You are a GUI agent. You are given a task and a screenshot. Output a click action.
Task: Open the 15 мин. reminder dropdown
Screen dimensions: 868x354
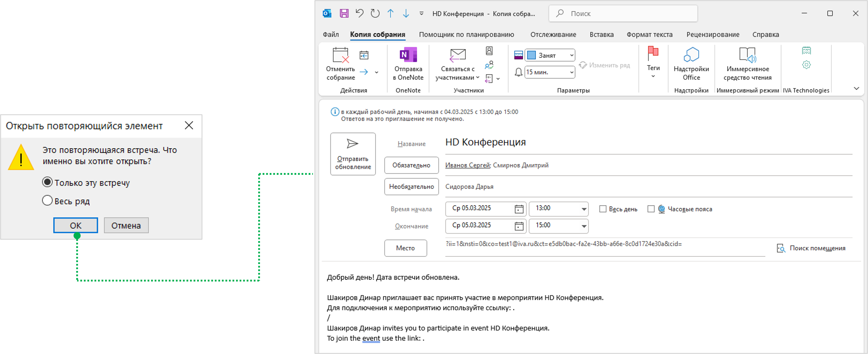tap(571, 72)
